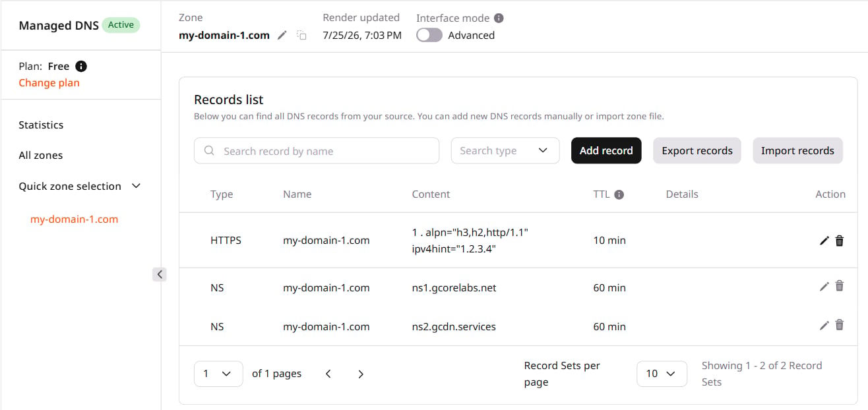Select my-domain-1.com in quick zone list
Viewport: 868px width, 410px height.
75,220
